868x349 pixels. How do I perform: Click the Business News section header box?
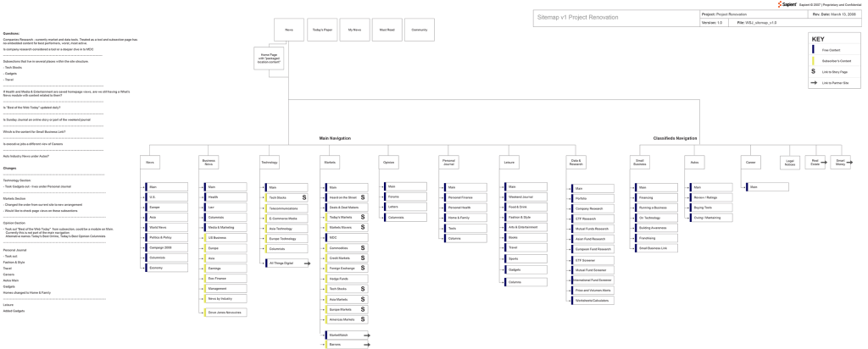pos(209,163)
